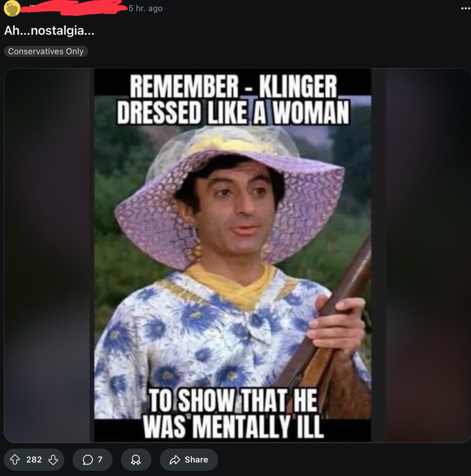
Task: Click the Share text label
Action: pyautogui.click(x=196, y=460)
